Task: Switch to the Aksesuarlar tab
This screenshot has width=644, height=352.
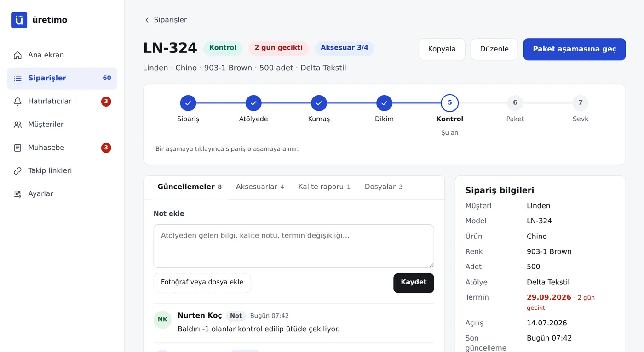Action: pyautogui.click(x=260, y=187)
